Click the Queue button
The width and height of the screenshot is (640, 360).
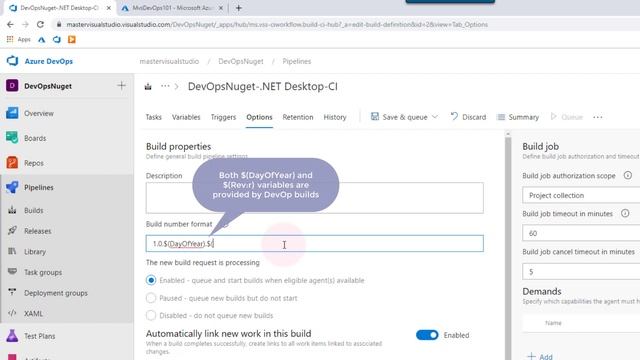tap(567, 117)
